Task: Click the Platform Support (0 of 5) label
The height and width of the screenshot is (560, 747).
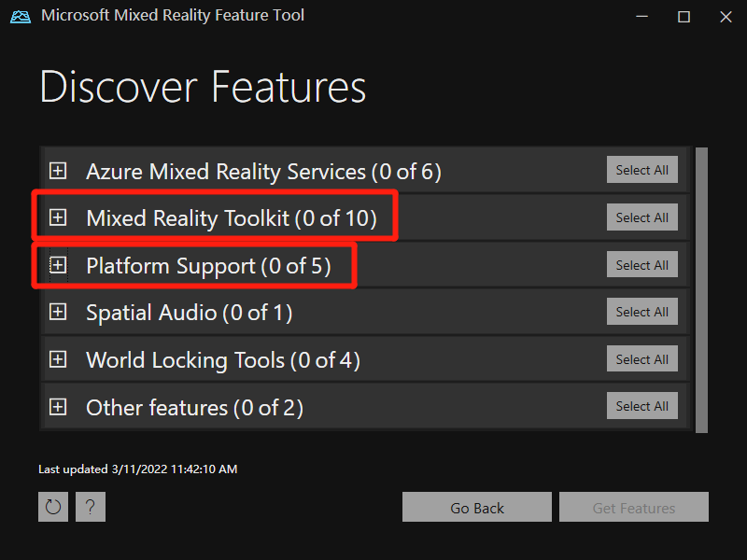Action: (x=208, y=266)
